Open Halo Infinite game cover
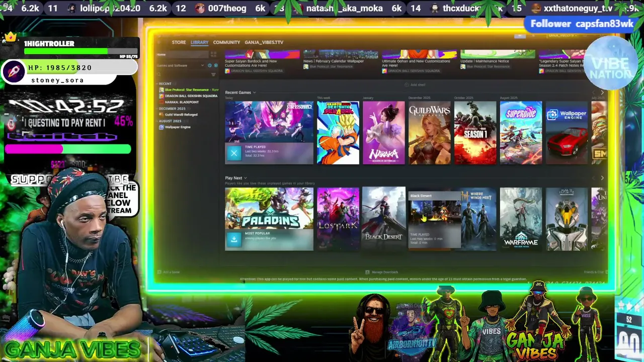 pyautogui.click(x=567, y=219)
